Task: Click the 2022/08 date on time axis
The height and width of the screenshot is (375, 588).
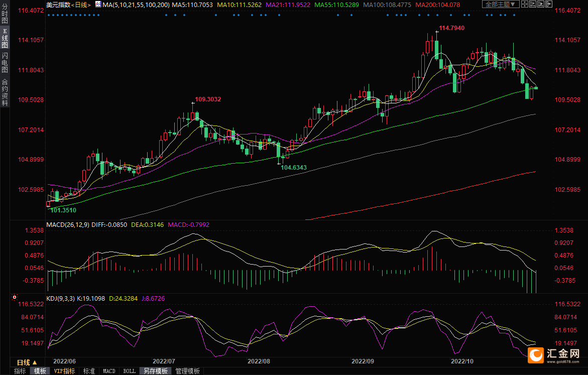Action: pyautogui.click(x=259, y=361)
